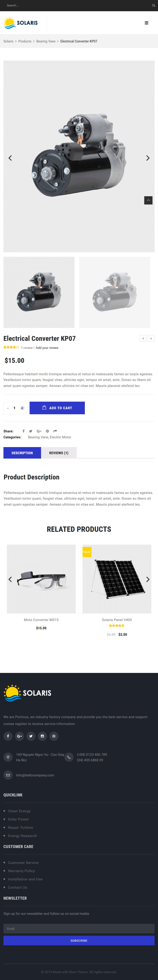Show next product image with right arrow
Viewport: 158px width, 980px height.
148,158
